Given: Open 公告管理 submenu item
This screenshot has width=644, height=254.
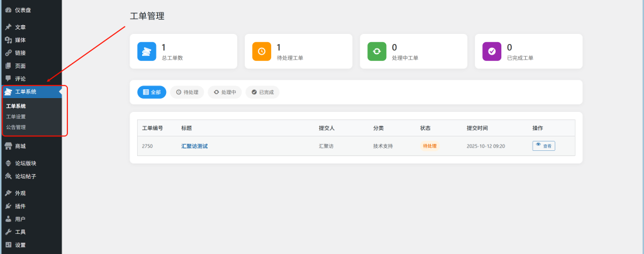Looking at the screenshot, I should tap(16, 127).
